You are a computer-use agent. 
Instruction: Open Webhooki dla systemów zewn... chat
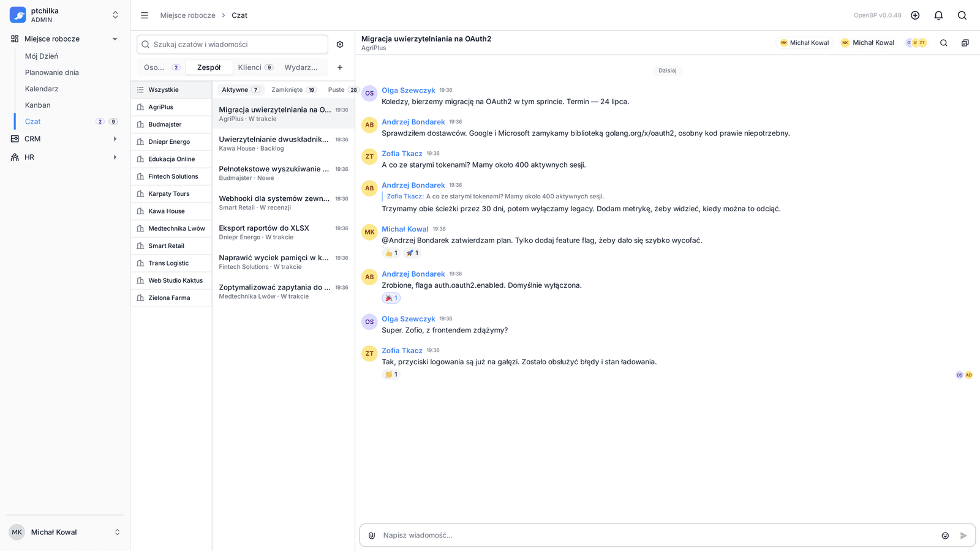[x=284, y=203]
